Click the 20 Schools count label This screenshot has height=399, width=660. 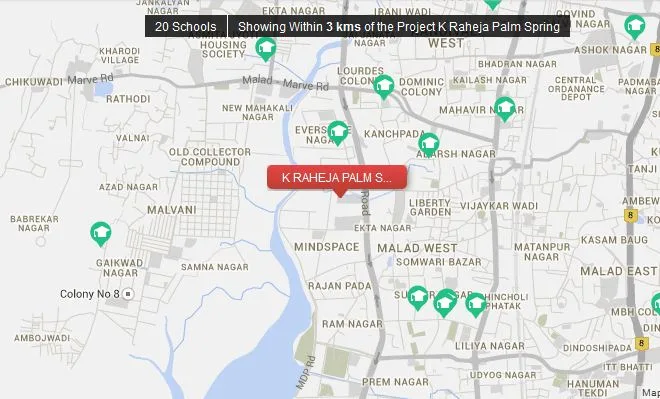186,27
